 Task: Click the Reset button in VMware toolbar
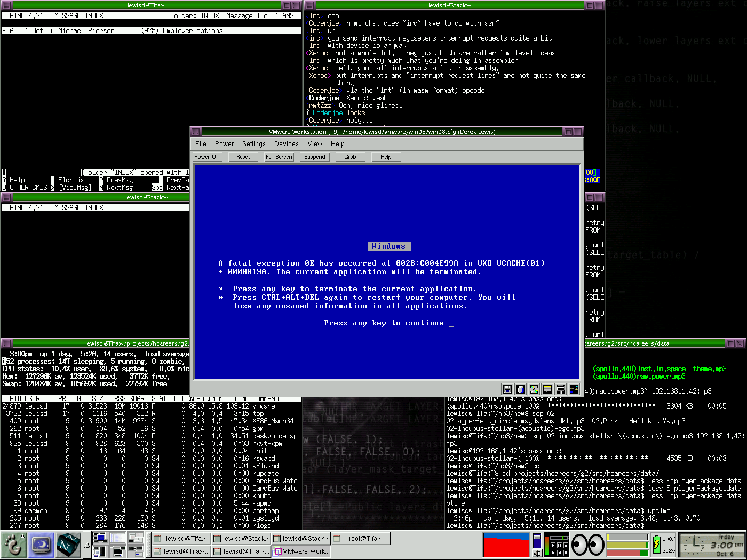[x=243, y=157]
